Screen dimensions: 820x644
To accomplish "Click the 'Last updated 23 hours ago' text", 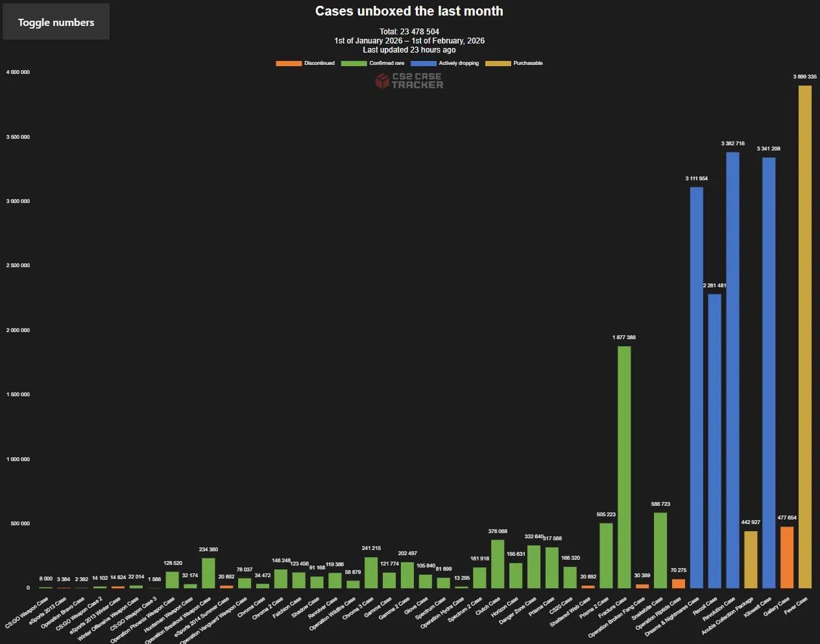I will pyautogui.click(x=409, y=49).
